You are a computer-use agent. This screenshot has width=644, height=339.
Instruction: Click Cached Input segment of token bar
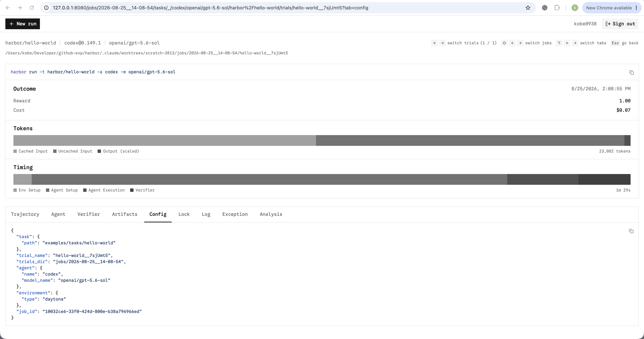coord(165,141)
